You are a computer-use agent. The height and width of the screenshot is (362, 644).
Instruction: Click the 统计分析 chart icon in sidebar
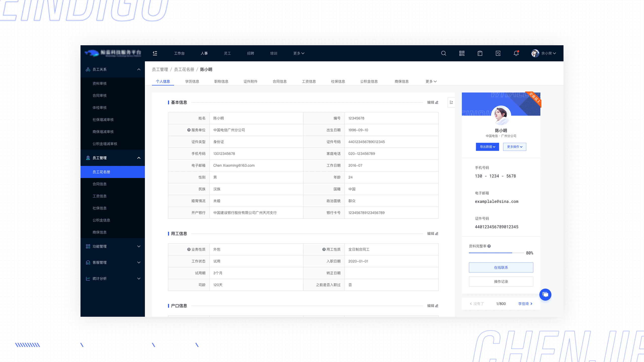88,279
